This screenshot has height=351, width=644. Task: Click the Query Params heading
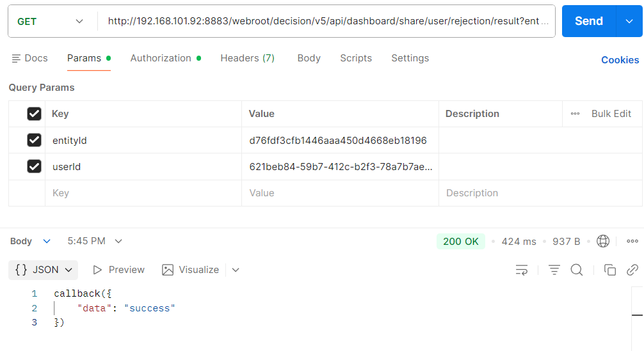(42, 88)
